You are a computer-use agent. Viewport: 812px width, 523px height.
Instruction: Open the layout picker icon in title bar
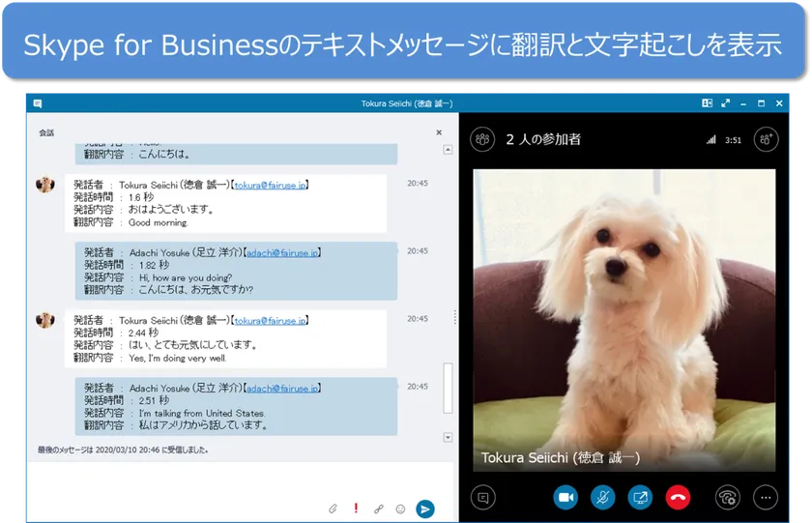[x=707, y=103]
